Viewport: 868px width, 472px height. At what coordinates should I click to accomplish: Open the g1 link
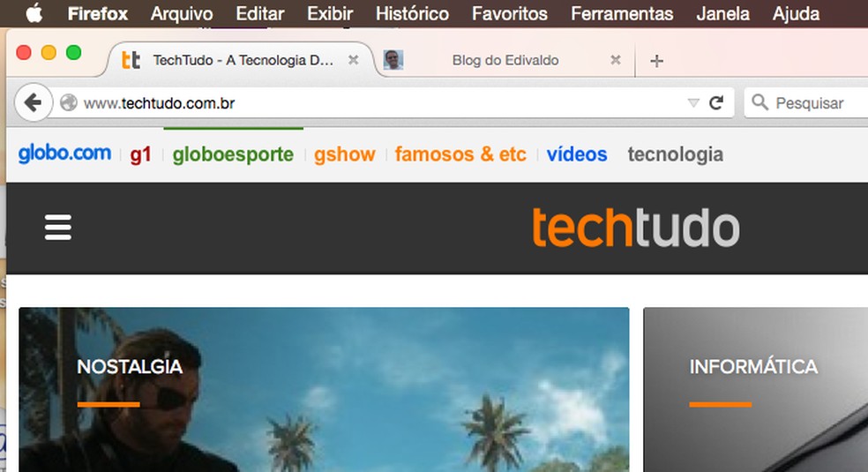[140, 154]
